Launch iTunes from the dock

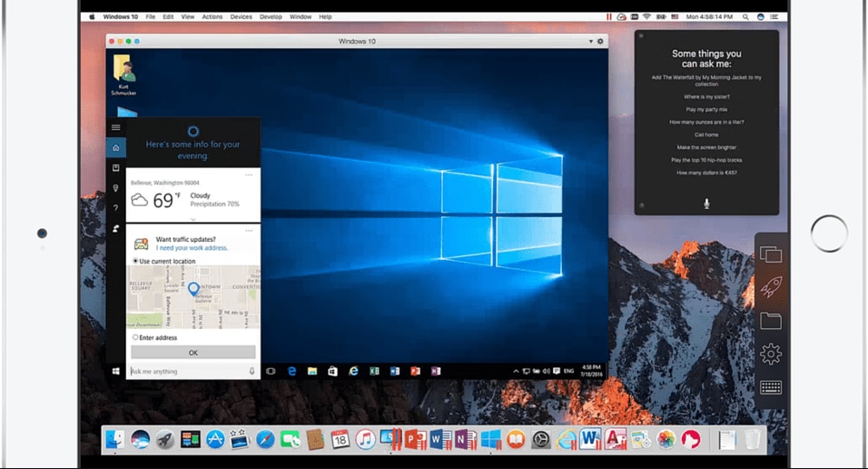[365, 440]
